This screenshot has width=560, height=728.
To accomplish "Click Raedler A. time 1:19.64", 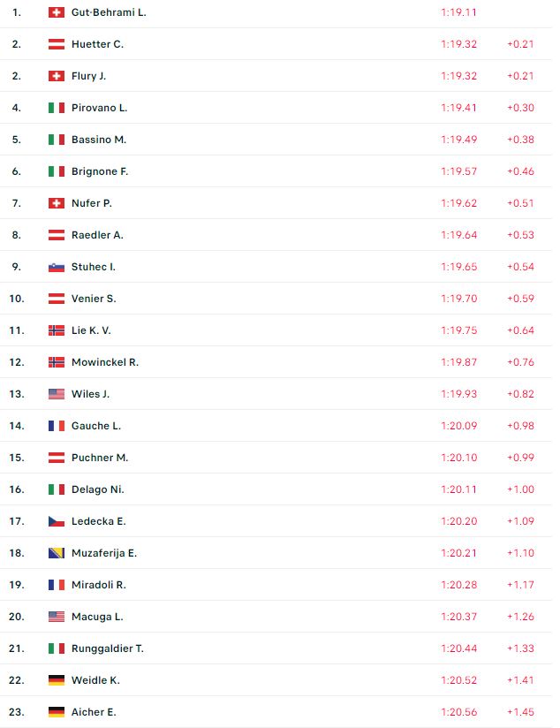I will [458, 235].
